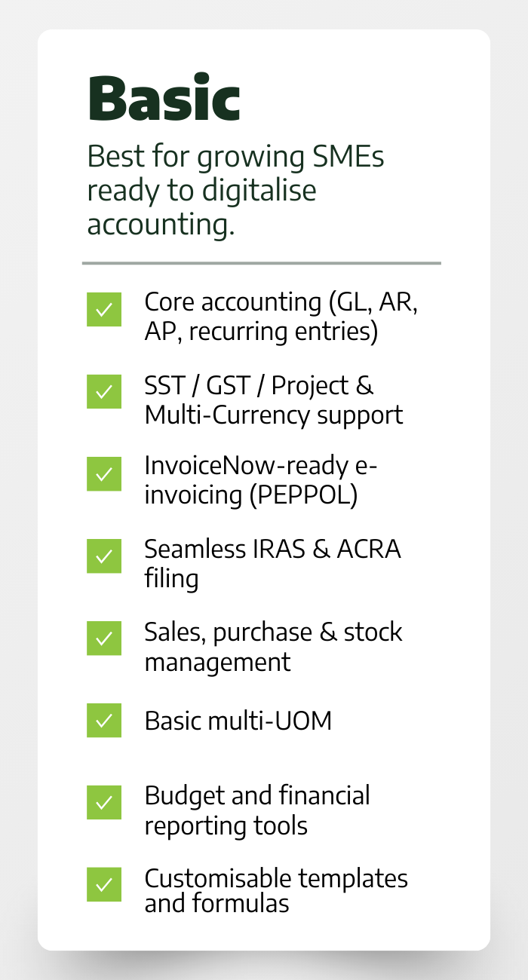Toggle the Customisable templates checkbox
The width and height of the screenshot is (528, 980).
click(104, 885)
